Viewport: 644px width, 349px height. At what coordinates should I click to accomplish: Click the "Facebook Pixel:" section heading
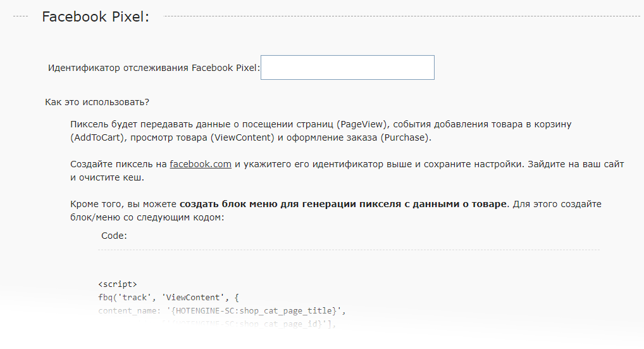[x=96, y=17]
